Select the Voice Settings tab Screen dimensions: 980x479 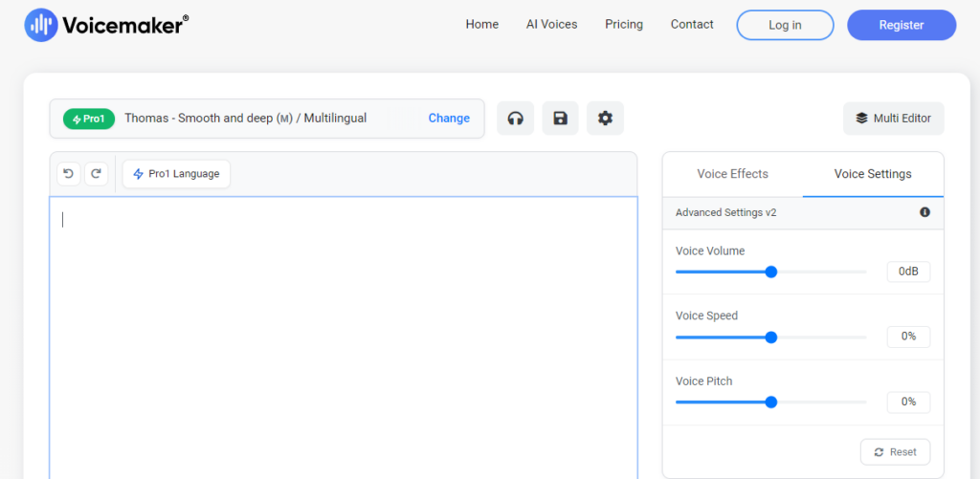pos(873,174)
